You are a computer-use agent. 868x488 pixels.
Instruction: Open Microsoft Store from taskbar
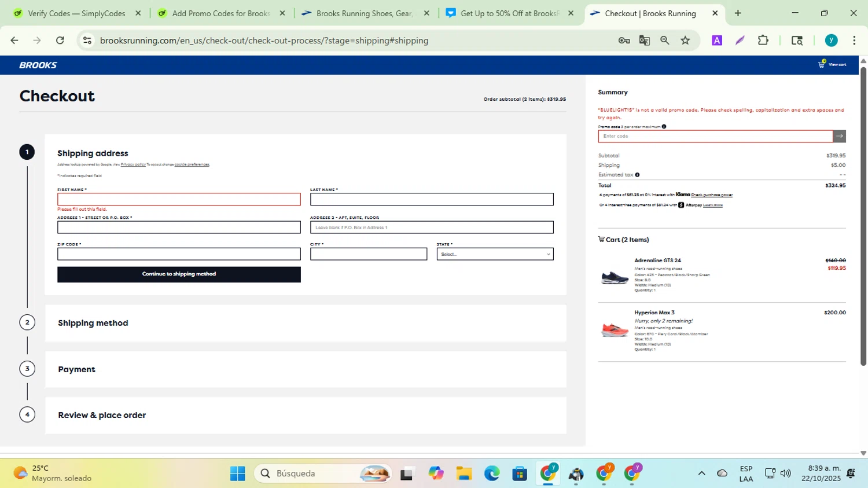coord(520,474)
